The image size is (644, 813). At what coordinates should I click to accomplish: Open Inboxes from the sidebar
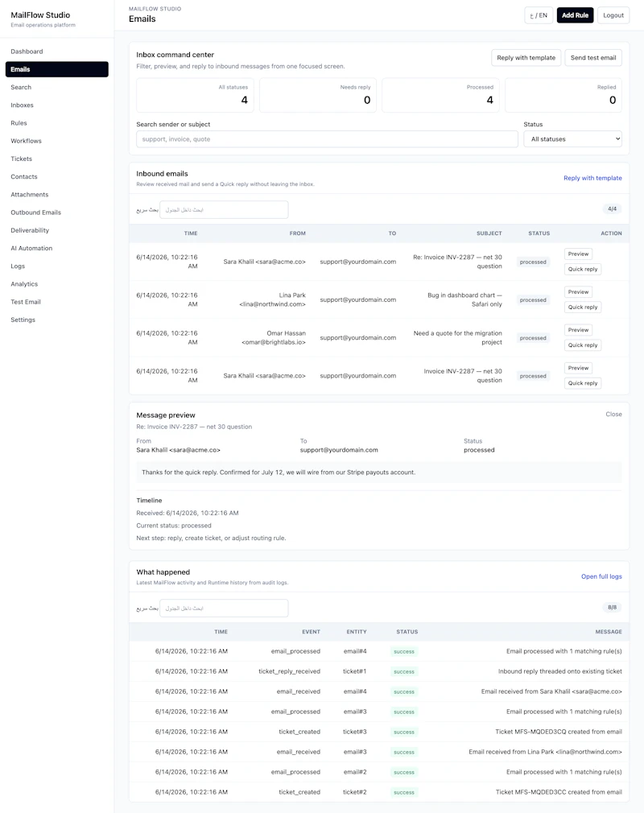point(23,105)
